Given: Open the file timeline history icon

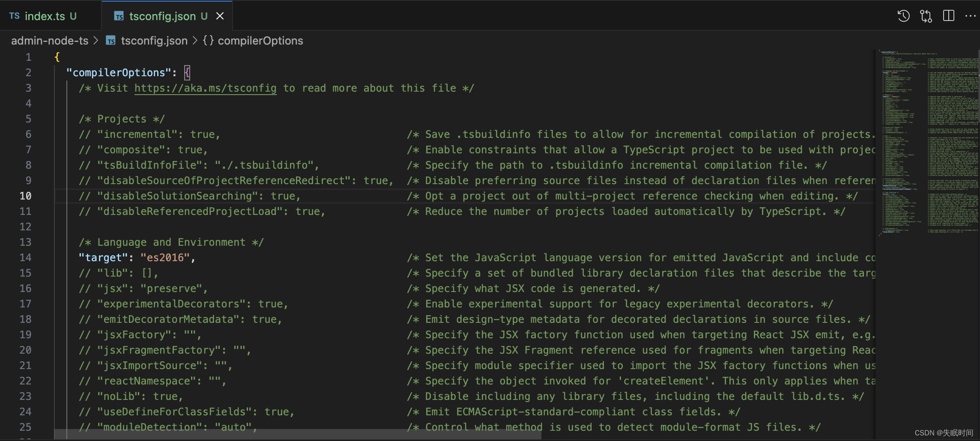Looking at the screenshot, I should (903, 16).
